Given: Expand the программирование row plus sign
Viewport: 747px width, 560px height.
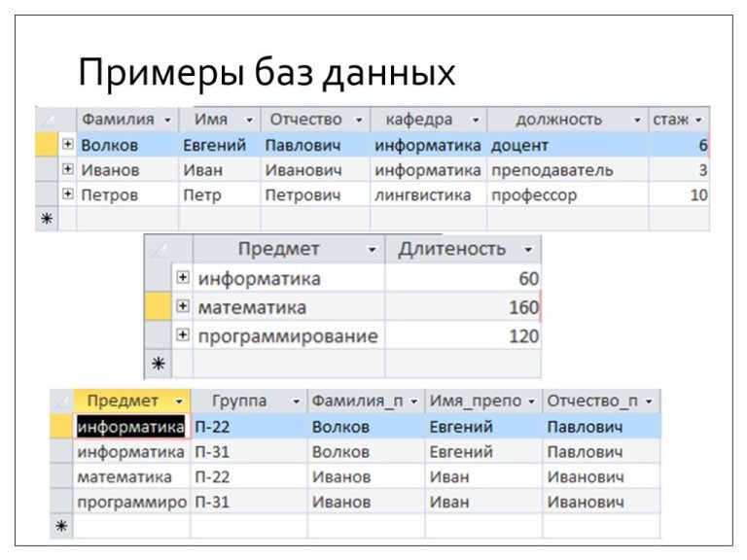Looking at the screenshot, I should (x=183, y=334).
